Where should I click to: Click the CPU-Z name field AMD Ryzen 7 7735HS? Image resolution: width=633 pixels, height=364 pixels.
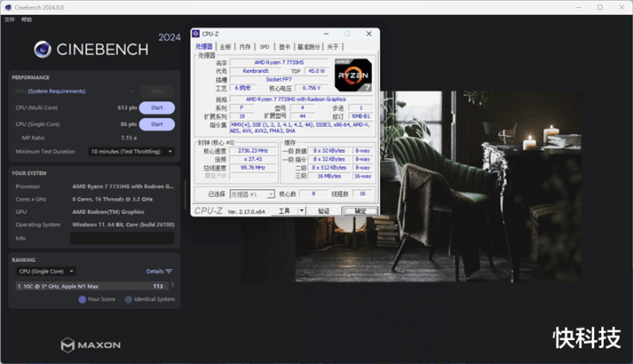[x=279, y=62]
